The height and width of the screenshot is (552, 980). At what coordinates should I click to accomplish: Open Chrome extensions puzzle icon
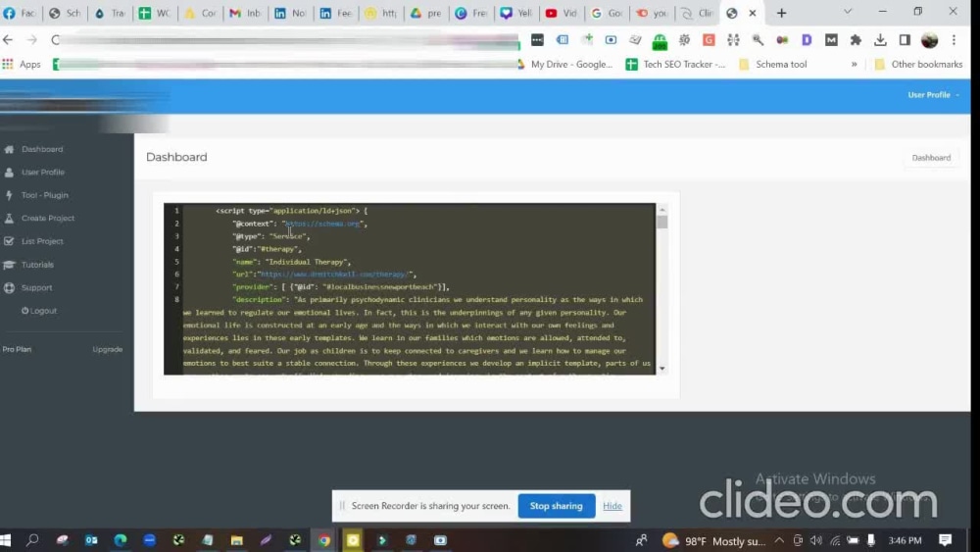coord(856,40)
